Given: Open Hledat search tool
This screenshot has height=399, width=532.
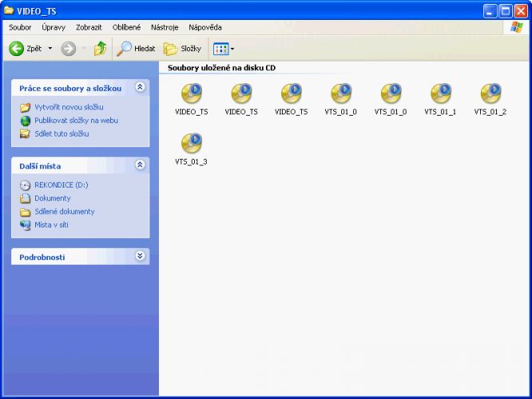Looking at the screenshot, I should 136,49.
